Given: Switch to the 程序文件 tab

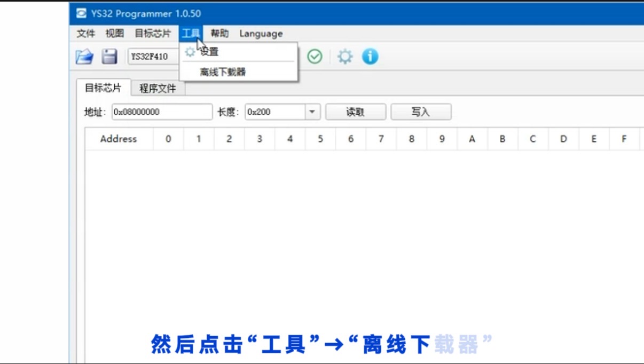Looking at the screenshot, I should pos(158,89).
